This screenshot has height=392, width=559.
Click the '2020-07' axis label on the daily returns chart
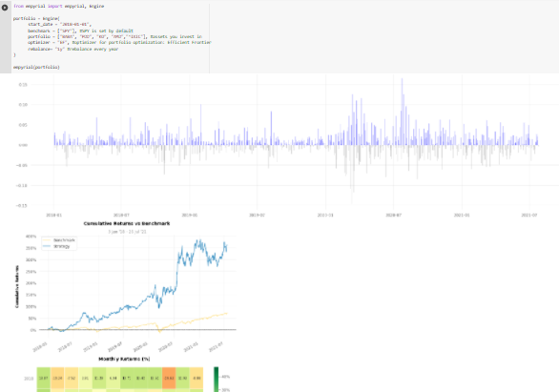[394, 216]
